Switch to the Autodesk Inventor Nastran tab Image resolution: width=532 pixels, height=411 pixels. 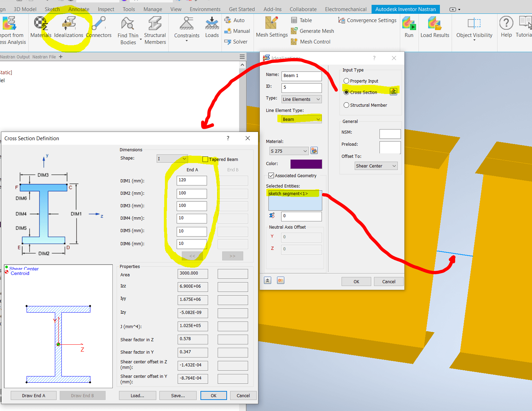tap(405, 9)
